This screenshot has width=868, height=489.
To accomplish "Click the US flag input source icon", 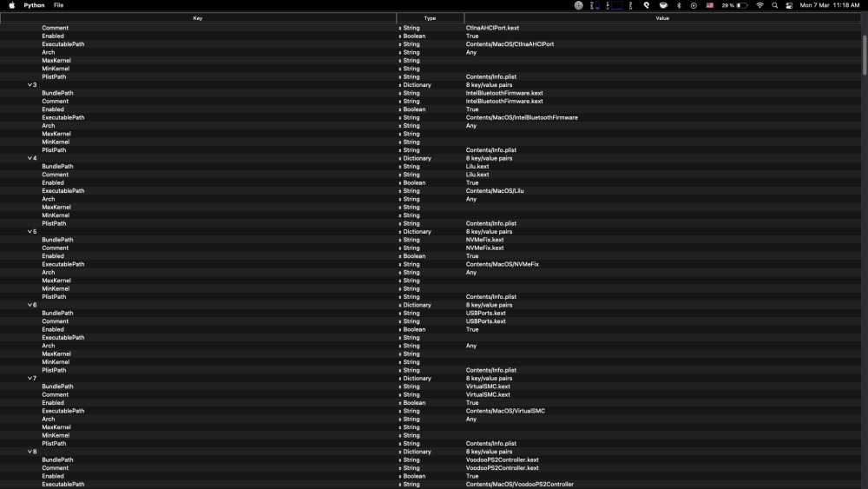I will (x=709, y=5).
